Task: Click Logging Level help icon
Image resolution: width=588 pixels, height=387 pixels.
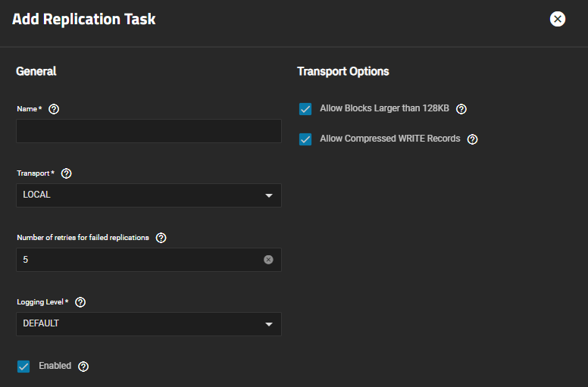Action: [80, 302]
